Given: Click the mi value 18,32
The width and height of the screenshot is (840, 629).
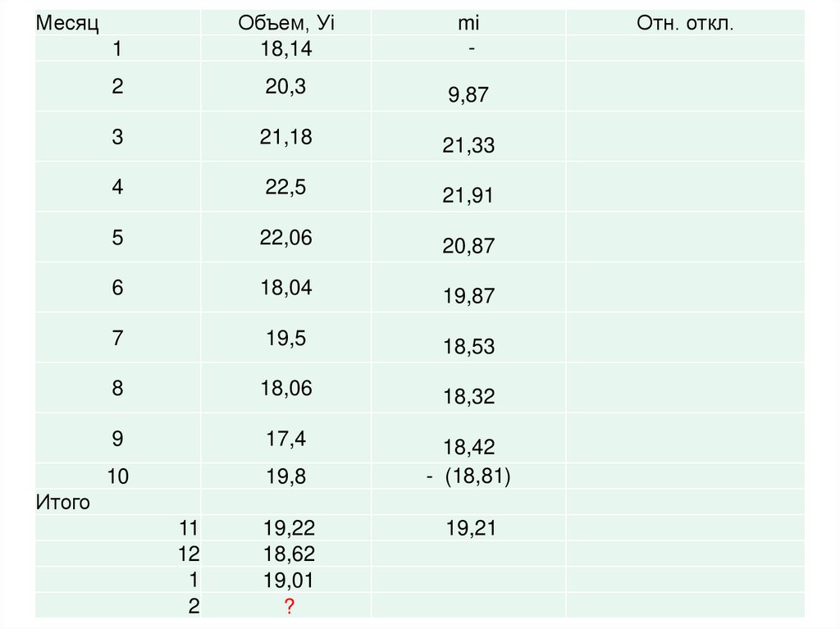Looking at the screenshot, I should 468,397.
